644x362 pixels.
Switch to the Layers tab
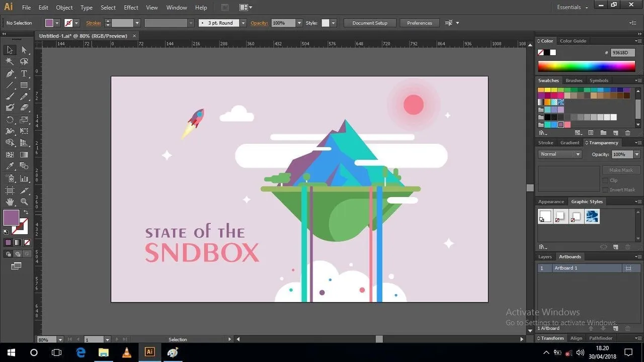coord(545,257)
